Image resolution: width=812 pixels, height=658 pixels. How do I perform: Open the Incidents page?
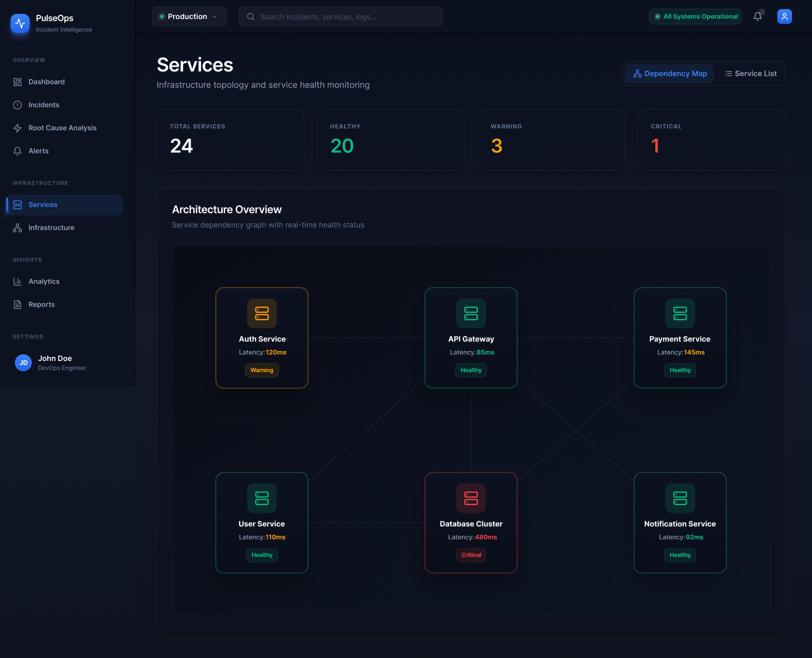(43, 105)
